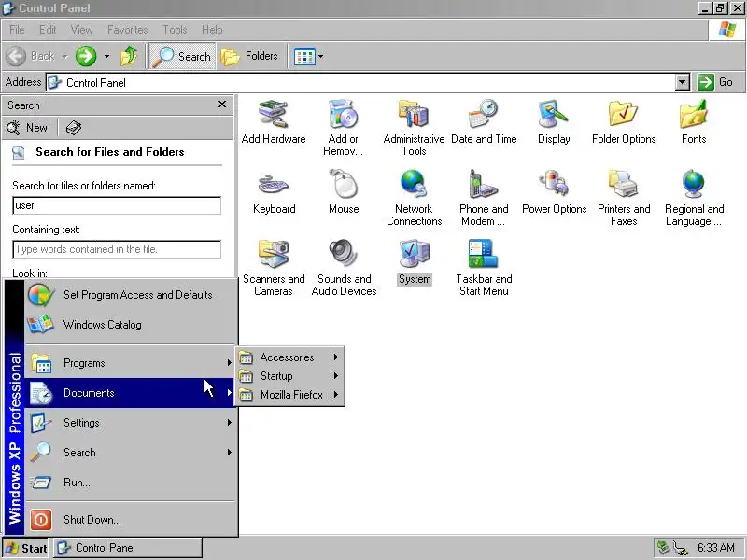Open Add or Remove Programs icon
Screen dimensions: 747x560
pyautogui.click(x=343, y=128)
